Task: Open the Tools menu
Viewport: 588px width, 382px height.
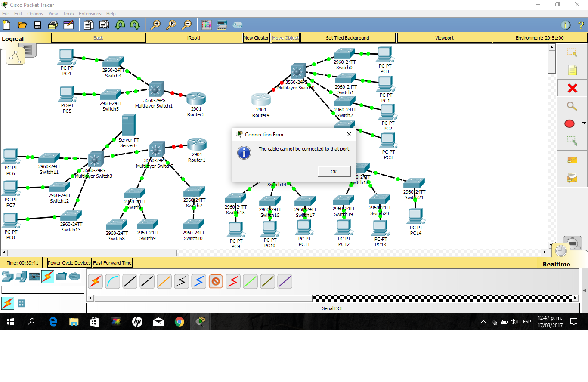Action: click(x=68, y=14)
